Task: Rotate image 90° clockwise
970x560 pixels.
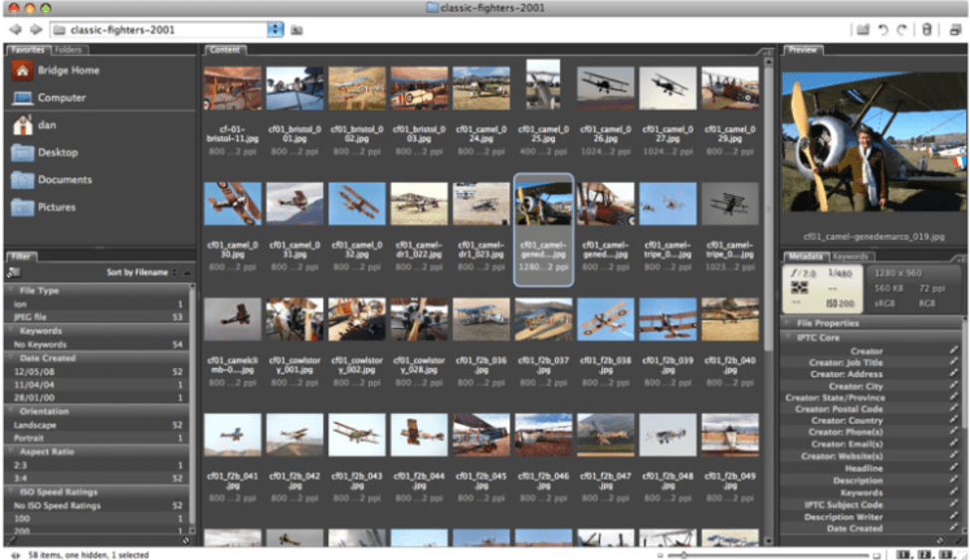Action: pos(902,30)
